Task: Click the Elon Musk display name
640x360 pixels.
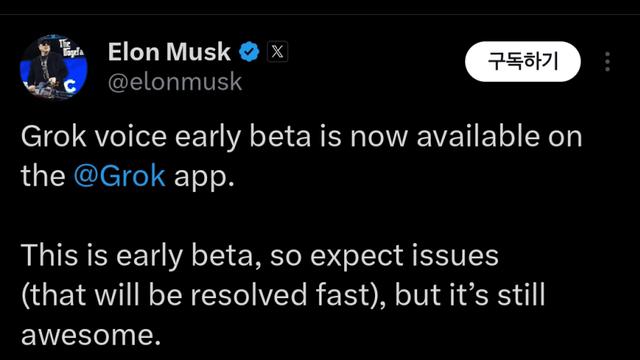Action: point(169,52)
